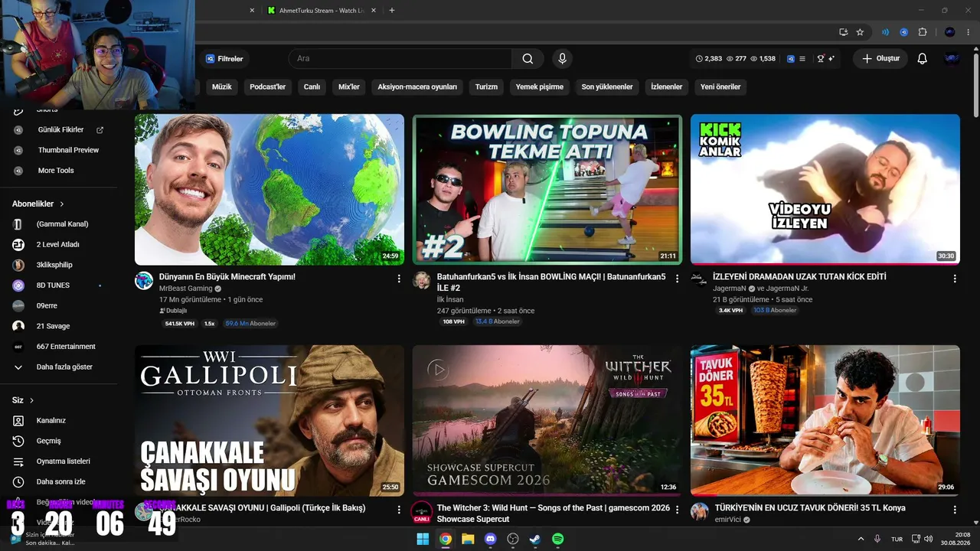Click the sparkle AI icon in the stats bar

(x=831, y=59)
